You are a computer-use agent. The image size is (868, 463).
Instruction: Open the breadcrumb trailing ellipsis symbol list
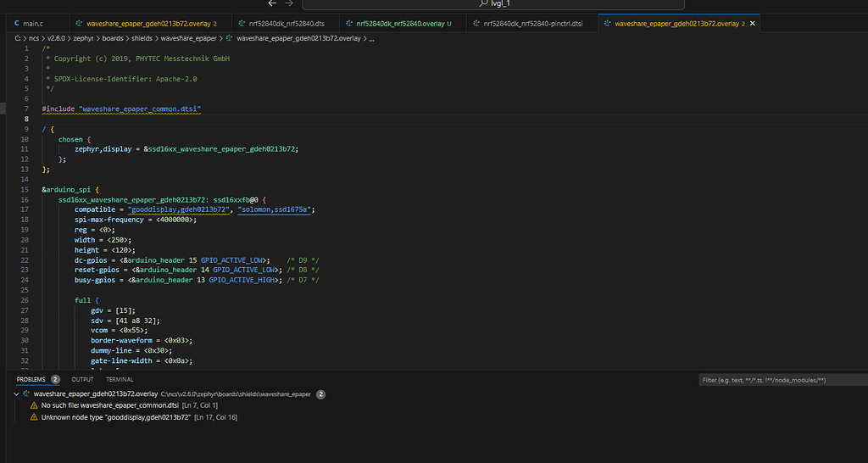click(372, 38)
